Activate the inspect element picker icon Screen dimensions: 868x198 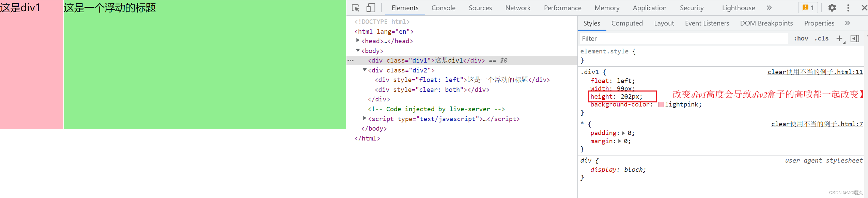356,8
